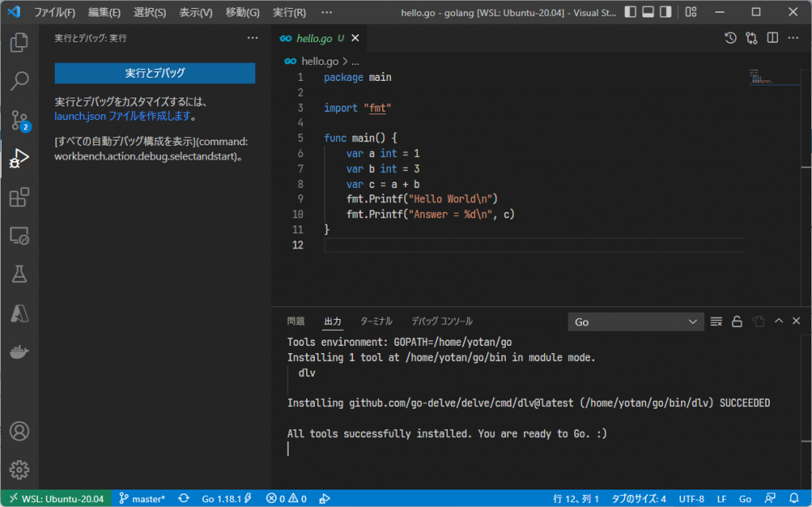Image resolution: width=812 pixels, height=507 pixels.
Task: Open problems count in status bar
Action: pyautogui.click(x=286, y=499)
